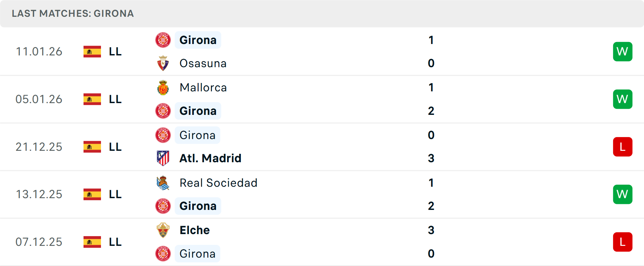Click the Mallorca club crest
Screen dimensions: 644x266
163,88
